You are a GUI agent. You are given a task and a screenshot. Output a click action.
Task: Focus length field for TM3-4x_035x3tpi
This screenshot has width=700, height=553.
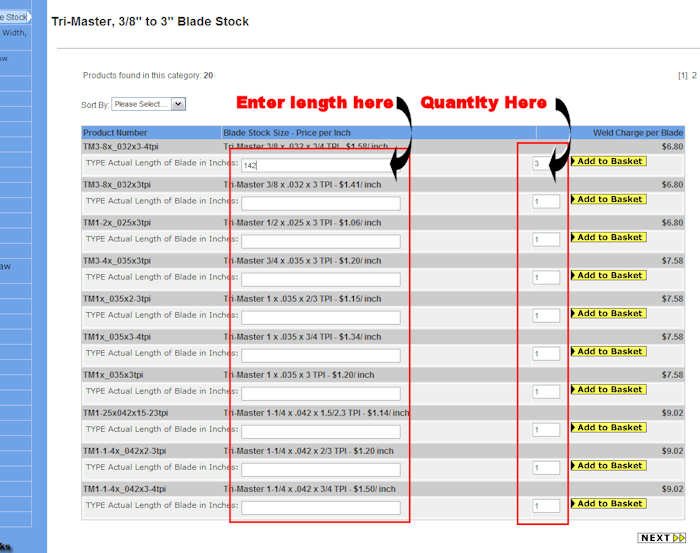321,279
